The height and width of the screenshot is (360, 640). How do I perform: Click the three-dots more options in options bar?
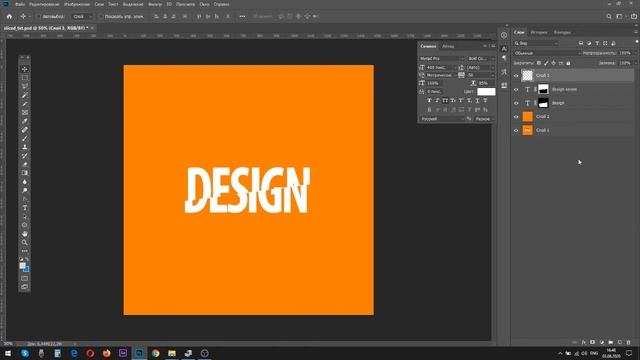[x=242, y=16]
